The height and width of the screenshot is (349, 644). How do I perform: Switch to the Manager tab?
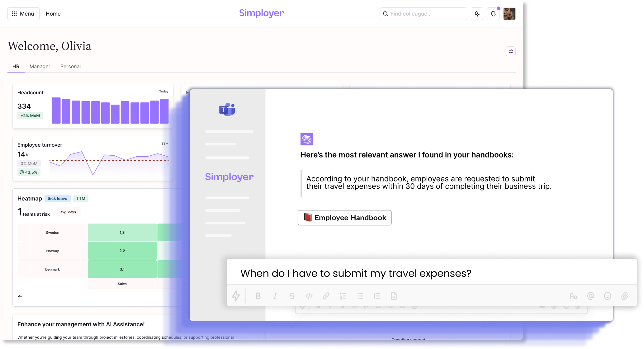pyautogui.click(x=40, y=66)
